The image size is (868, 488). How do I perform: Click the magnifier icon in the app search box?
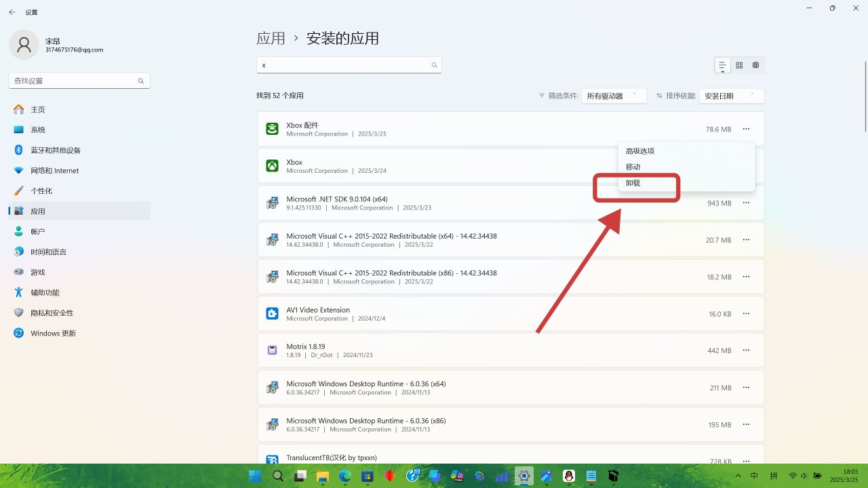click(x=435, y=65)
